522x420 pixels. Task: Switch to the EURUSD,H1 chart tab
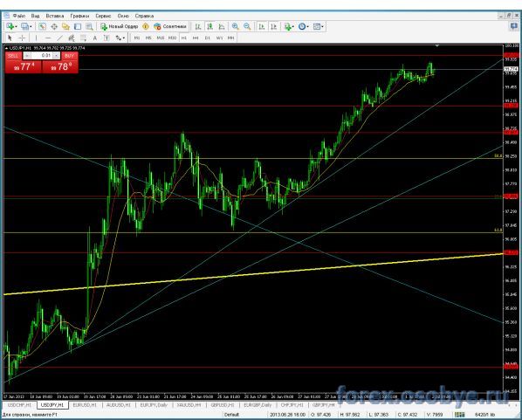click(x=85, y=405)
